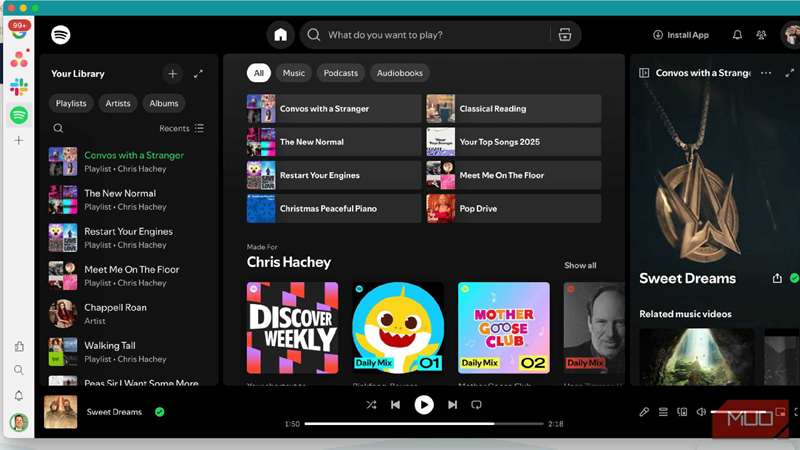
Task: Open lyrics with the microphone icon
Action: pos(644,412)
